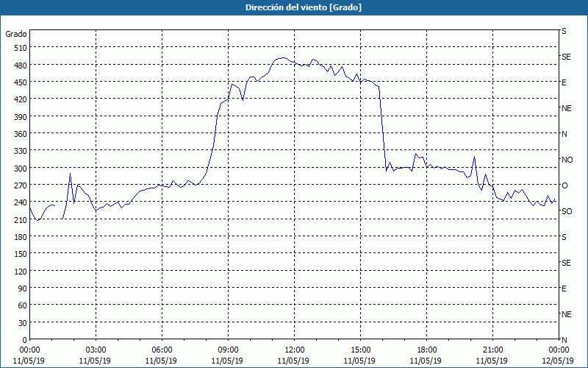Click the 300 degree axis label
Viewport: 588px width, 368px height.
(x=21, y=169)
